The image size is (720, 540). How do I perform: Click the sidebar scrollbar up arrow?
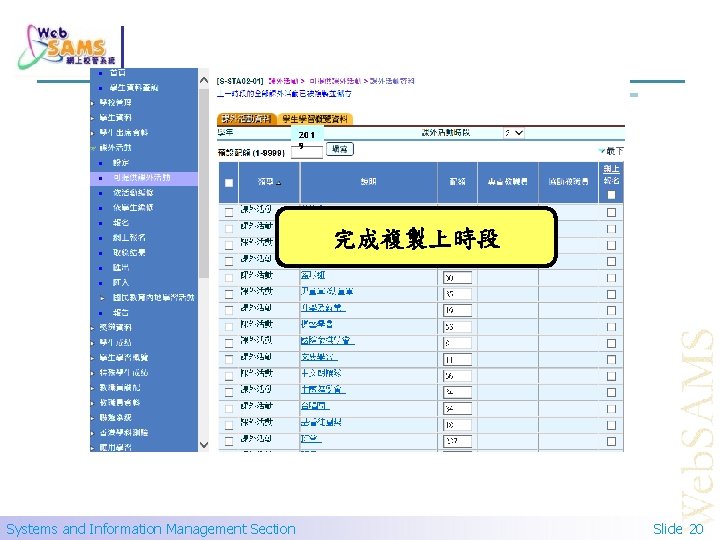pyautogui.click(x=204, y=80)
